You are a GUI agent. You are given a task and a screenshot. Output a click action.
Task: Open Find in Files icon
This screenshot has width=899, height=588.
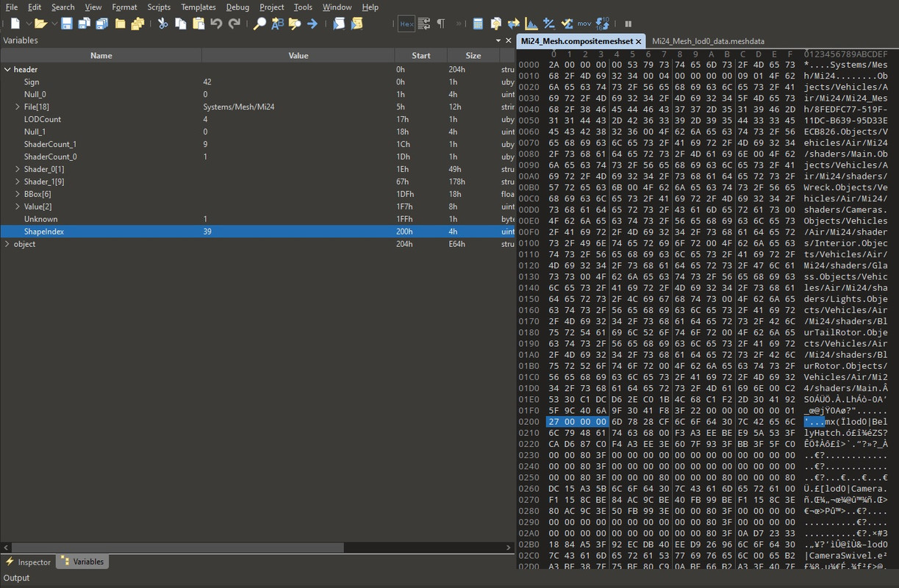(295, 24)
